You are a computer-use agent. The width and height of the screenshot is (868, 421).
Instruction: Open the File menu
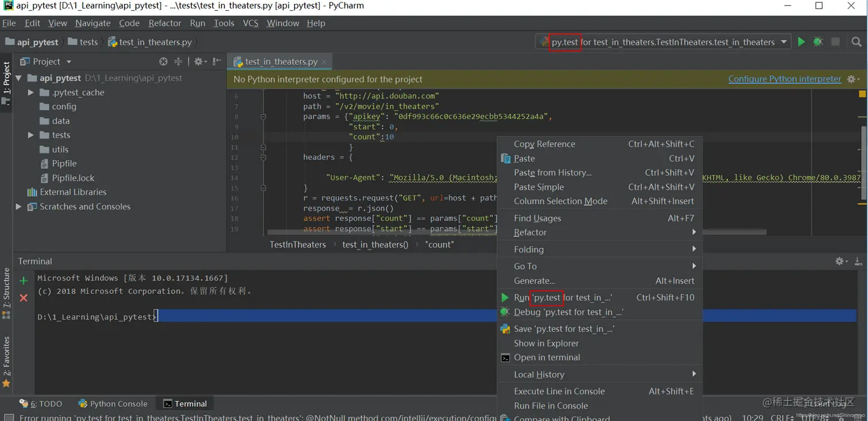pyautogui.click(x=9, y=23)
